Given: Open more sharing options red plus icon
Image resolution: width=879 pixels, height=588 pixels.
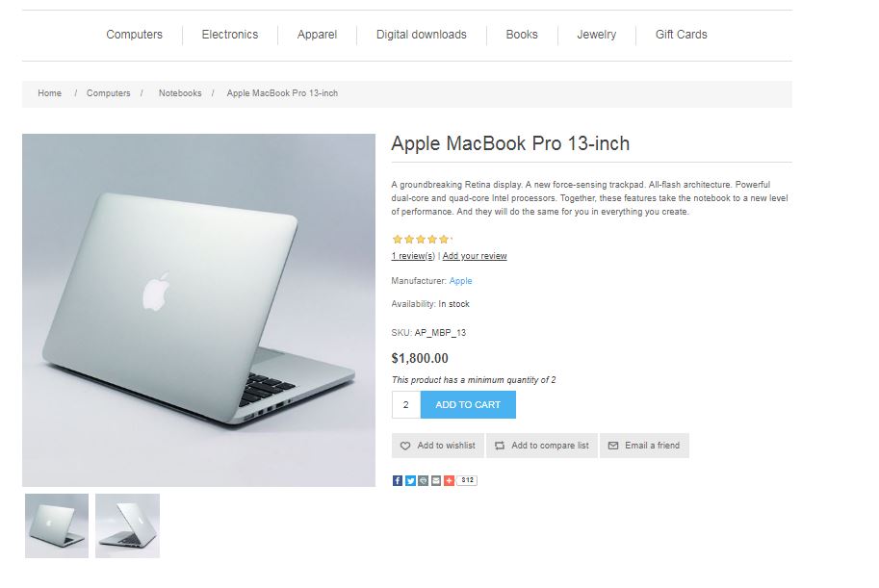Looking at the screenshot, I should tap(449, 480).
